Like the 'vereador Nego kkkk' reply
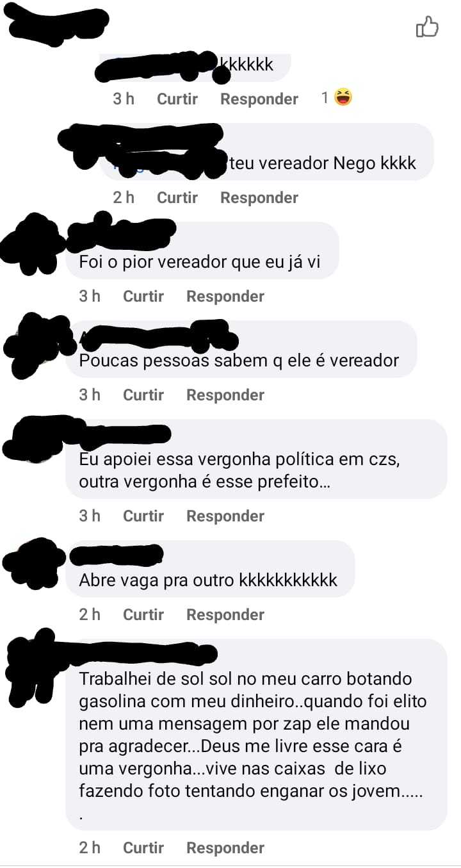 click(x=177, y=197)
